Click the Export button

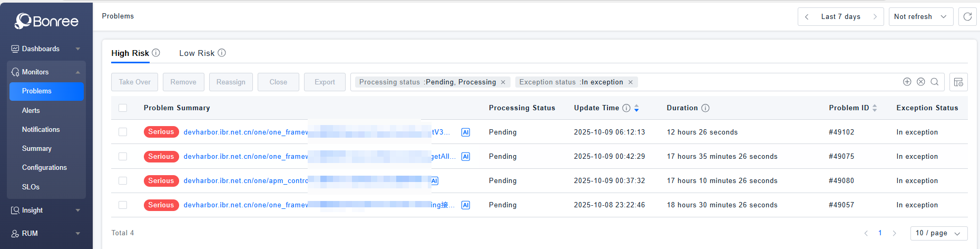(325, 82)
